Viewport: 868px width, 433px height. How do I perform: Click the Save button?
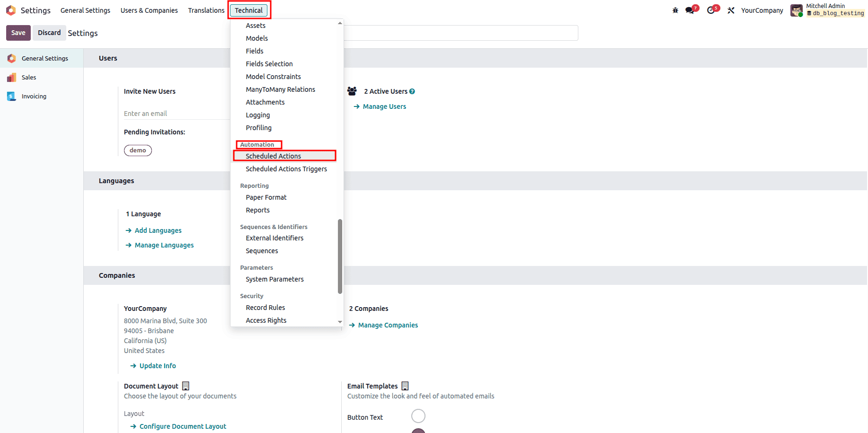click(x=18, y=33)
